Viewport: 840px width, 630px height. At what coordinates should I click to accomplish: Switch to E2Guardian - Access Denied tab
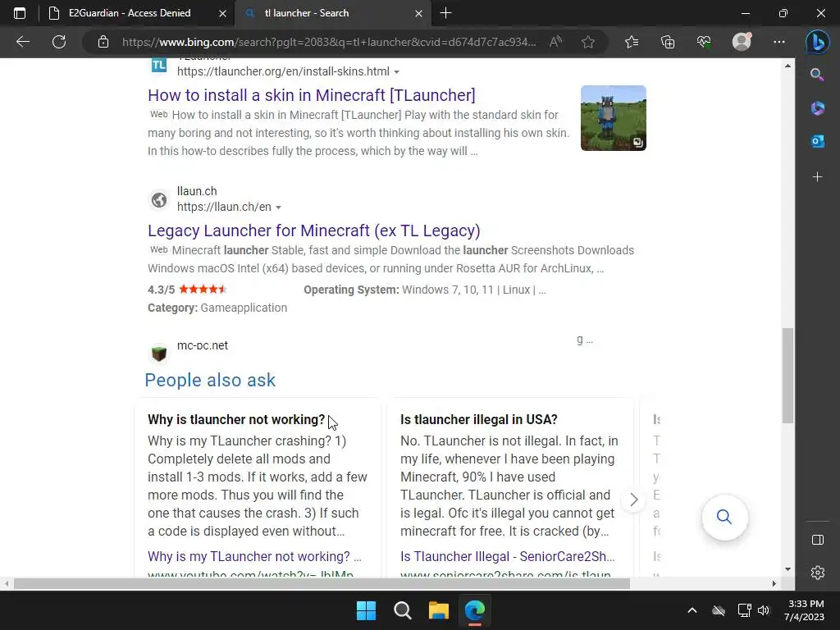tap(130, 13)
